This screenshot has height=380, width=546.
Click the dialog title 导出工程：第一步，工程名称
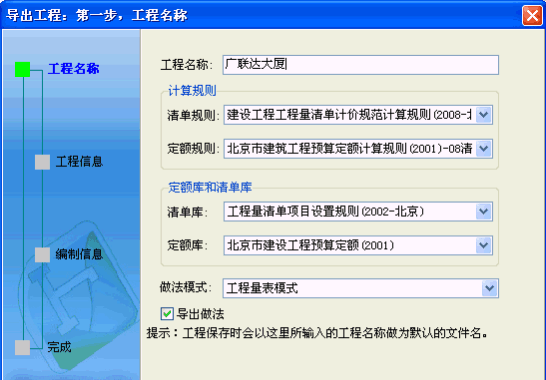point(97,15)
